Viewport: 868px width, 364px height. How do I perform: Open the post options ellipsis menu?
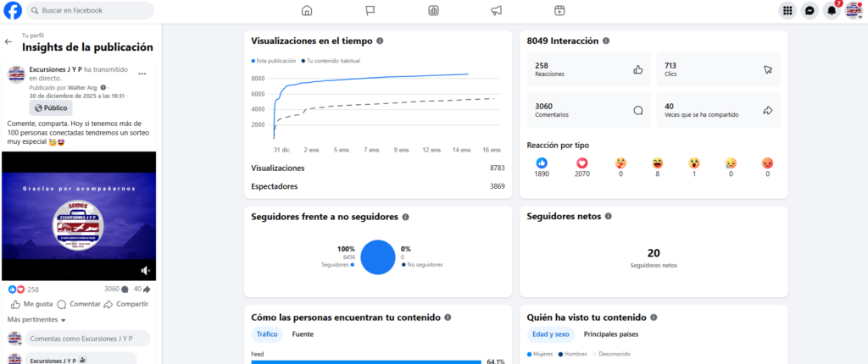pyautogui.click(x=143, y=74)
